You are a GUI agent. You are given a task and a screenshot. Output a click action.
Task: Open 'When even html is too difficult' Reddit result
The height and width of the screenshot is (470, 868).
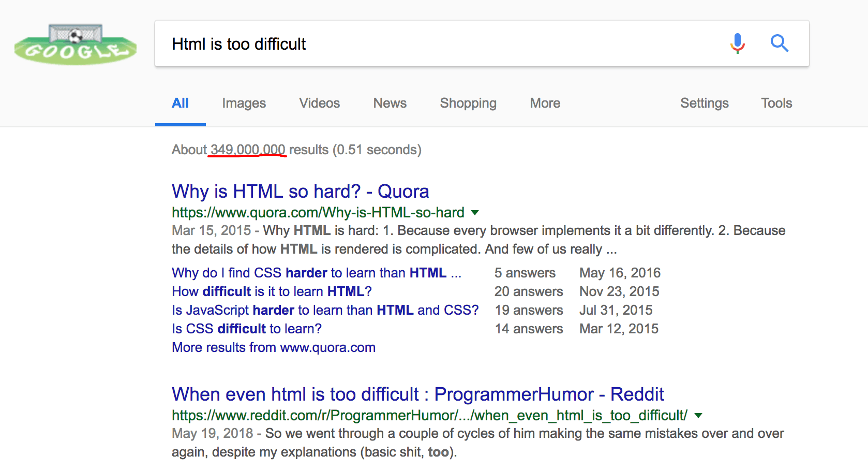pyautogui.click(x=418, y=394)
